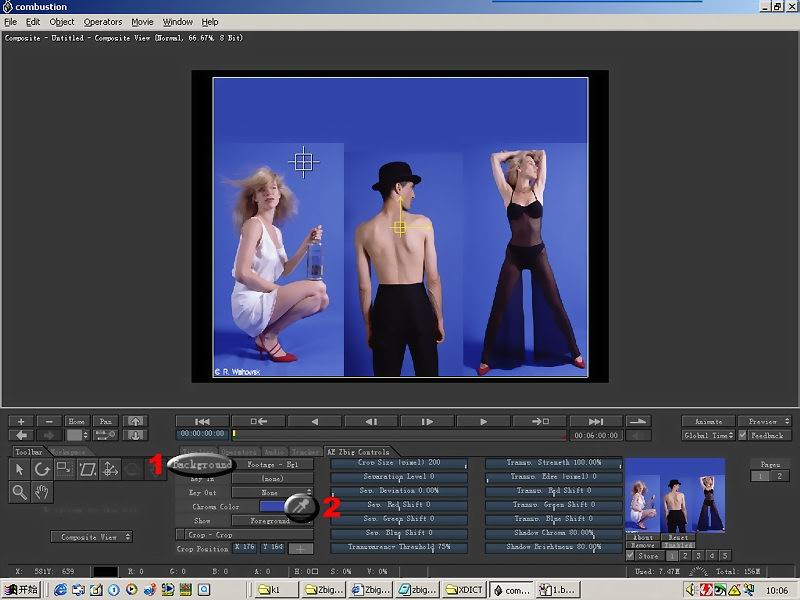Image resolution: width=800 pixels, height=600 pixels.
Task: Click the taskbar volume speaker icon
Action: point(691,590)
